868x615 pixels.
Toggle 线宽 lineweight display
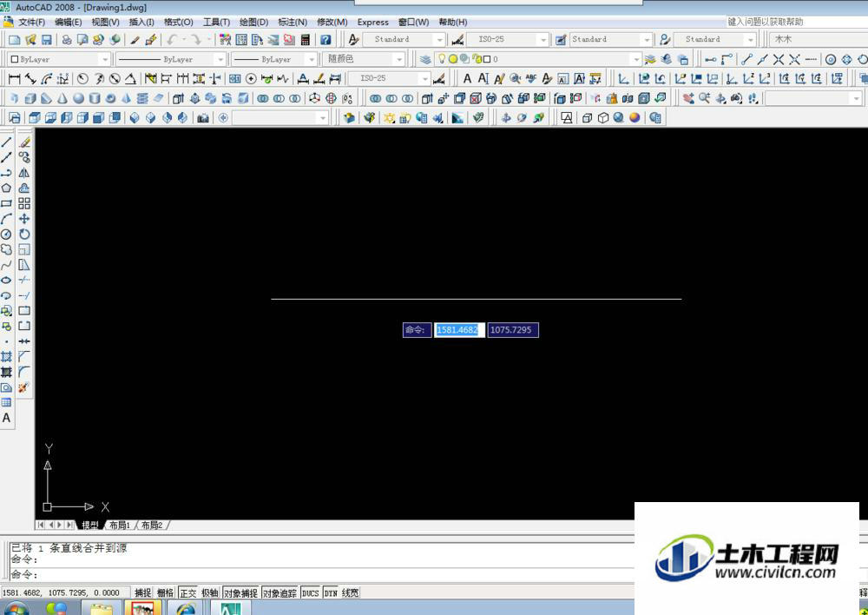tap(350, 592)
